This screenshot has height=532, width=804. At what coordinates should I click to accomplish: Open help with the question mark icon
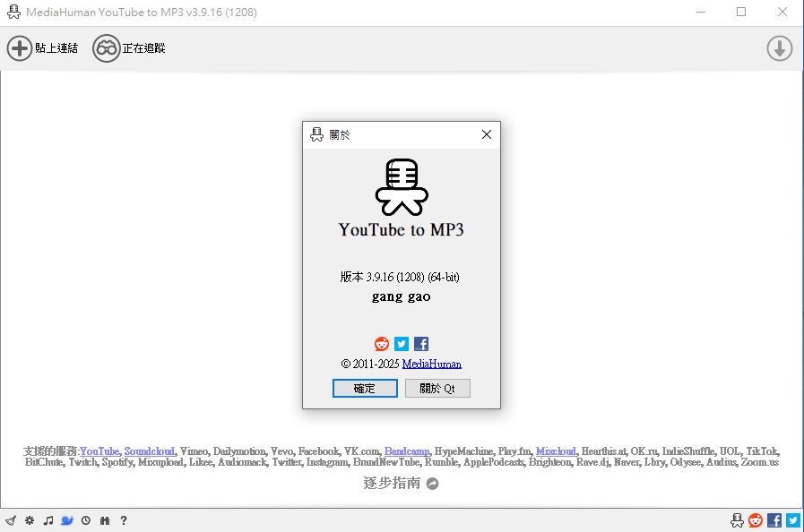point(124,520)
